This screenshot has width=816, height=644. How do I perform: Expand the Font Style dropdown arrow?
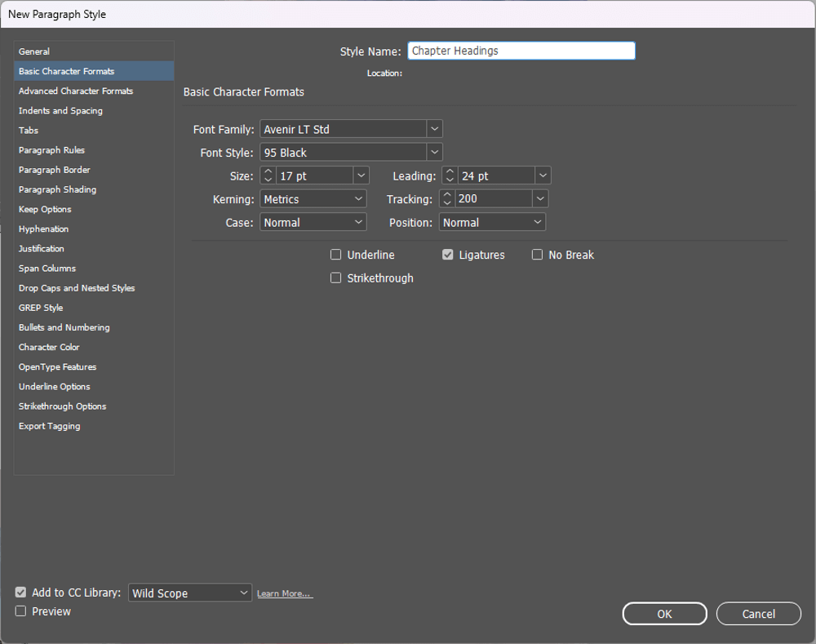click(x=435, y=153)
